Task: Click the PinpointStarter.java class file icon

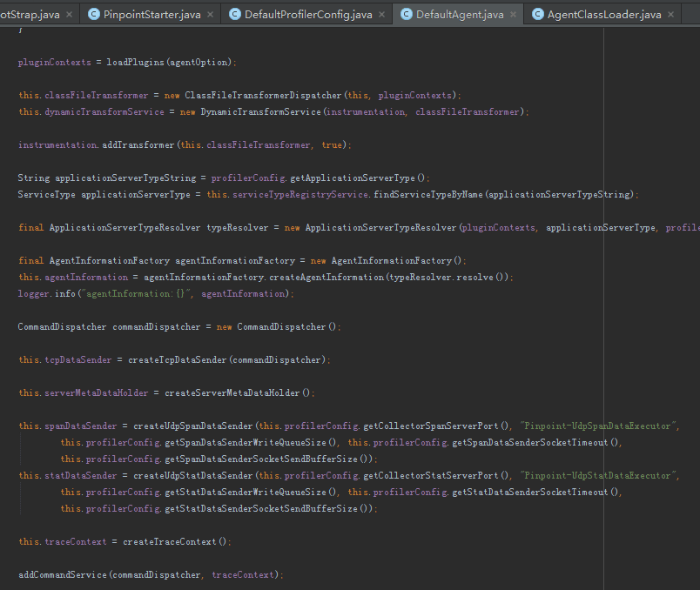Action: [92, 14]
